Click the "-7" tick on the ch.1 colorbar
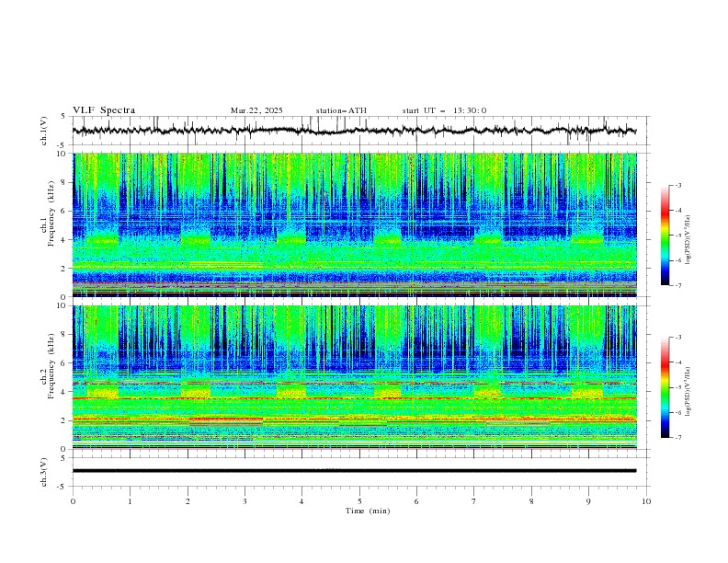This screenshot has height=563, width=728. [677, 285]
